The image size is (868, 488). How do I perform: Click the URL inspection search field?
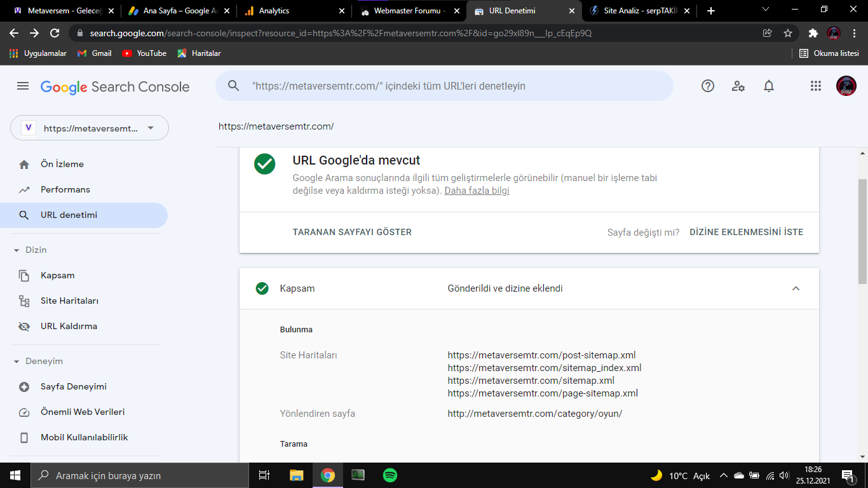click(x=444, y=86)
